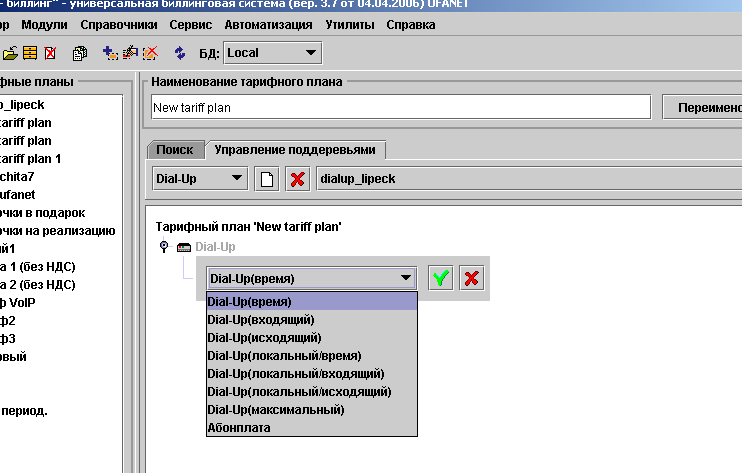Open the Dial-Up module type dropdown
Image resolution: width=742 pixels, height=473 pixels.
coord(199,179)
